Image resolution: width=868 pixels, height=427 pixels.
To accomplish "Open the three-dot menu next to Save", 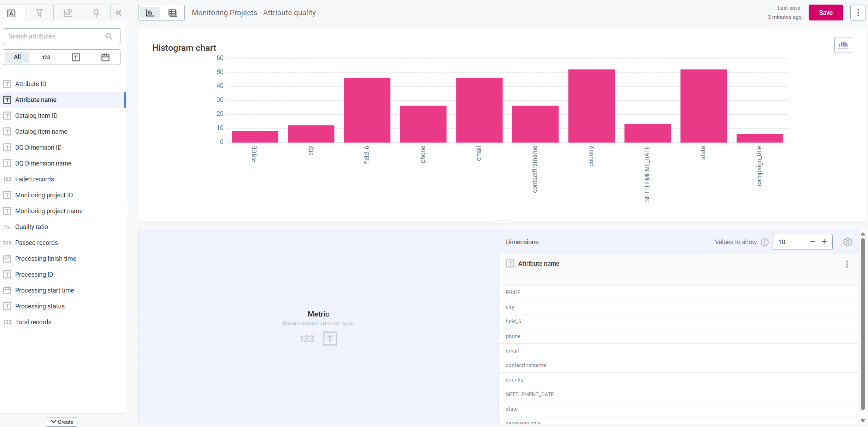I will tap(858, 12).
